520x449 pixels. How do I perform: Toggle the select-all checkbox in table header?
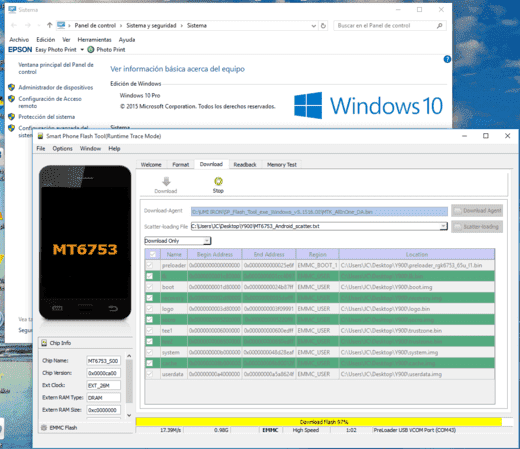coord(153,254)
